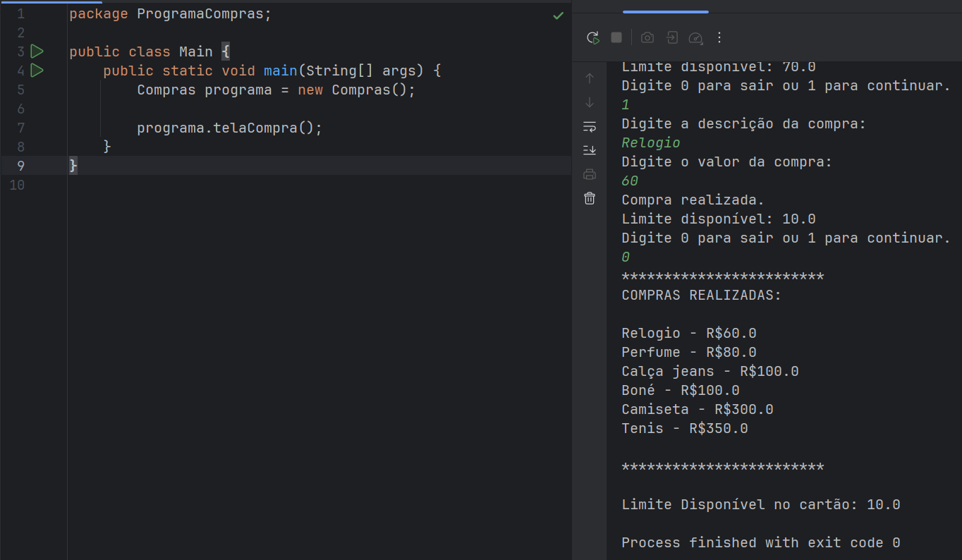Click 'Limite Disponível no cartão: 10.0' line
The image size is (962, 560).
point(761,504)
